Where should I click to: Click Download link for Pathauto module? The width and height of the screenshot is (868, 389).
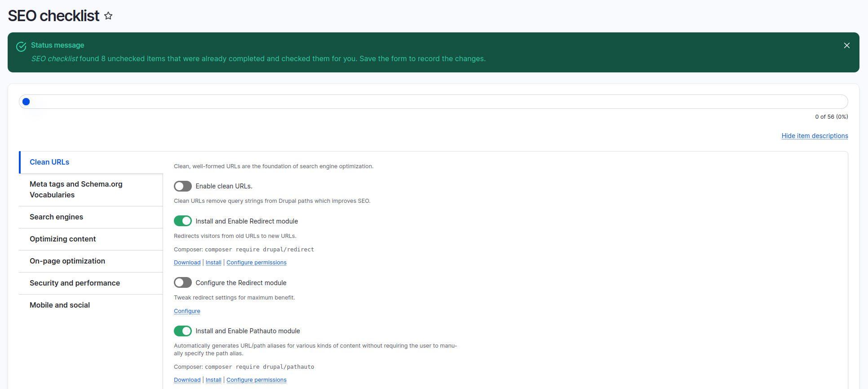(187, 380)
